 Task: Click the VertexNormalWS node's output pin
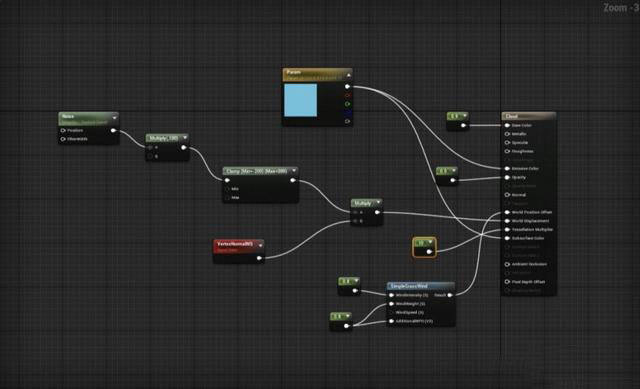click(x=259, y=258)
